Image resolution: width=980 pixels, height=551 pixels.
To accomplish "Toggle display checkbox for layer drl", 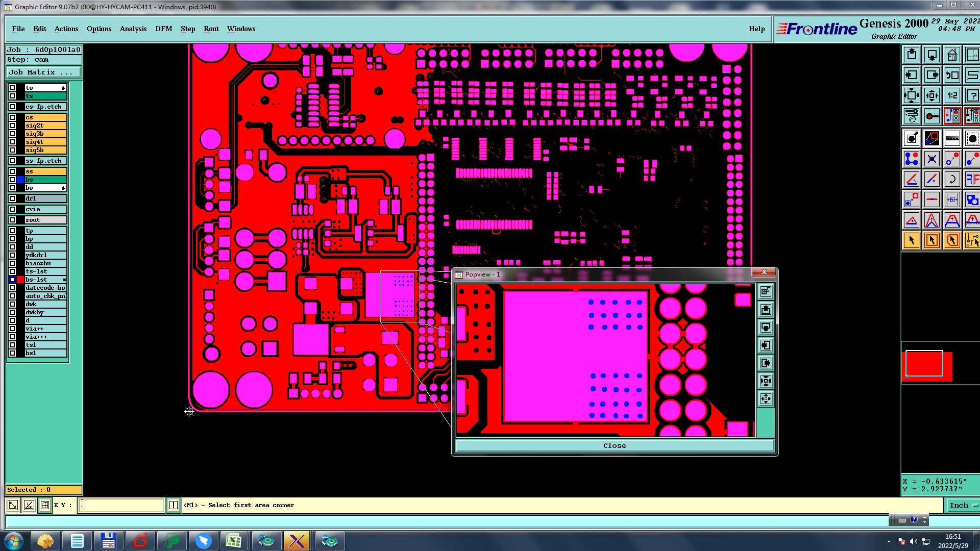I will click(12, 198).
